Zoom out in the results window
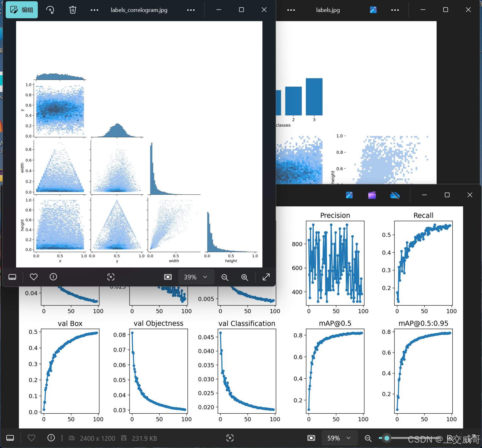This screenshot has height=448, width=482. pos(368,438)
